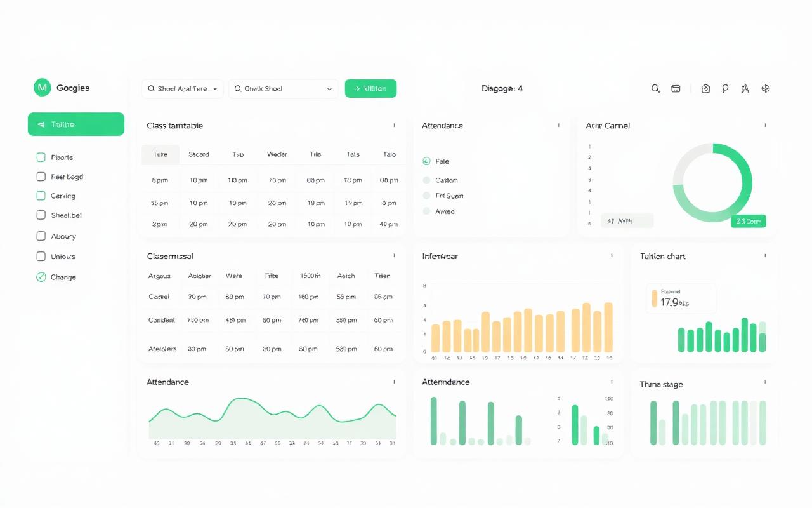Switch to the Tals tab
812x508 pixels.
point(353,154)
